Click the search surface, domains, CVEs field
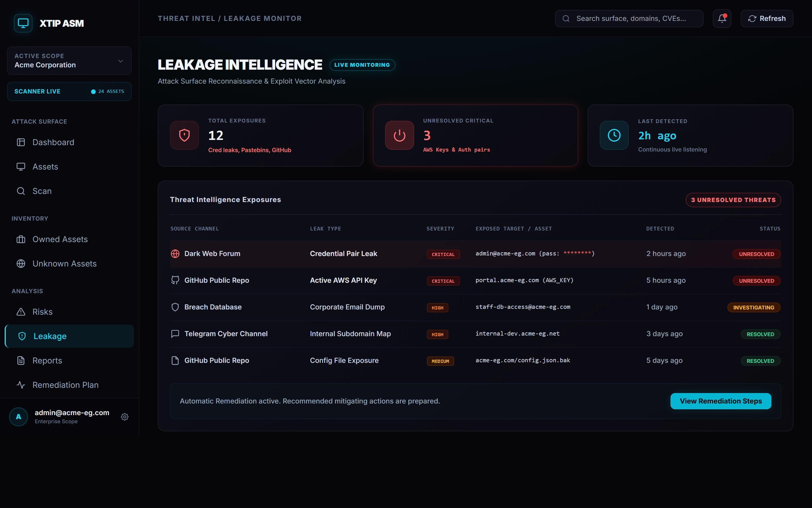The image size is (812, 508). [629, 19]
